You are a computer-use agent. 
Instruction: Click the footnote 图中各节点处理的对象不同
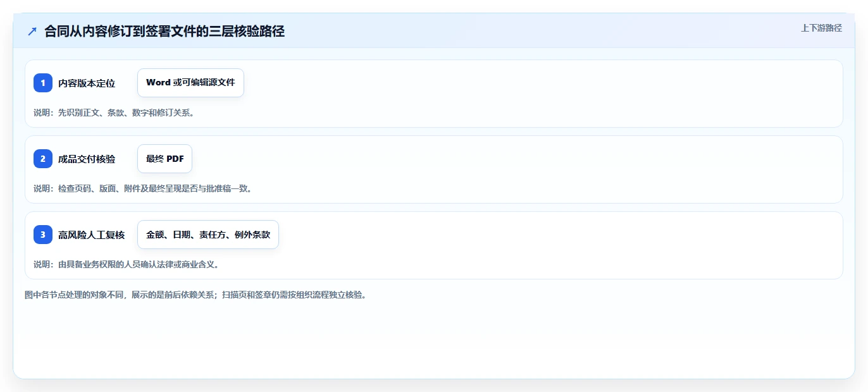[x=196, y=295]
